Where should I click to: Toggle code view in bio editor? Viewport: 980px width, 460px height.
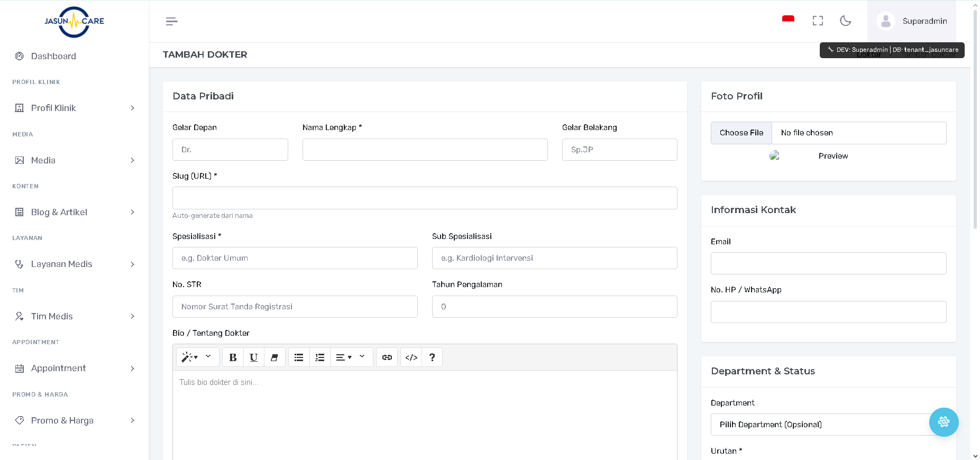pyautogui.click(x=411, y=357)
